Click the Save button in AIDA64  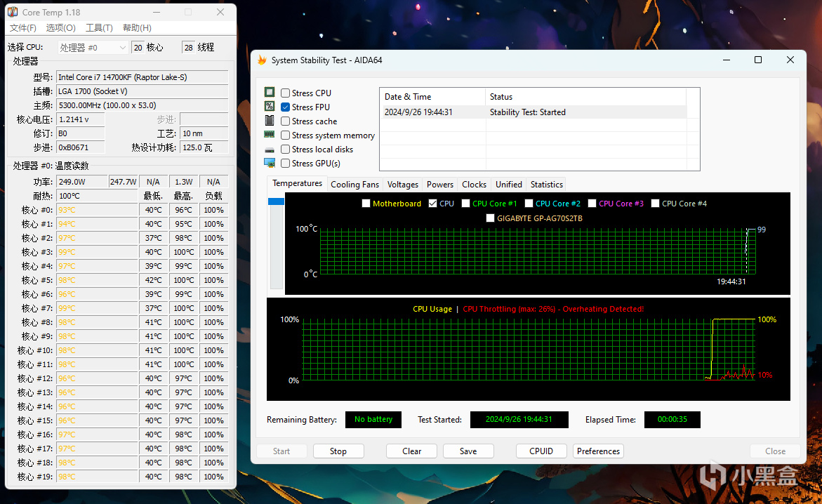click(x=468, y=451)
